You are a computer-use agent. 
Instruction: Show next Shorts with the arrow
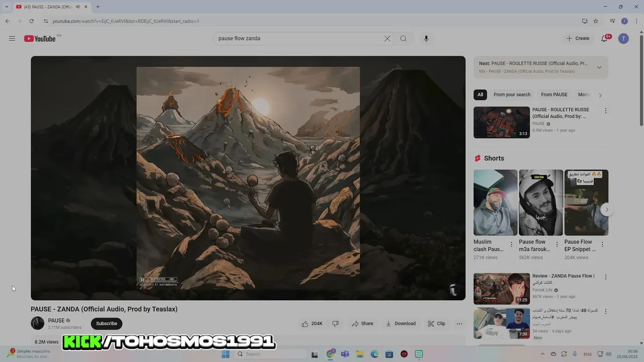pyautogui.click(x=607, y=210)
